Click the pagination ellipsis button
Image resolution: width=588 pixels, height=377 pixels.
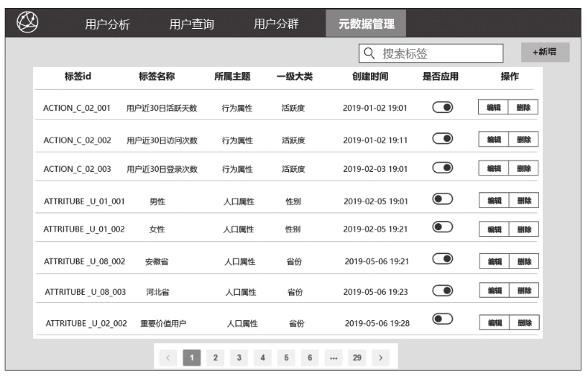(334, 358)
